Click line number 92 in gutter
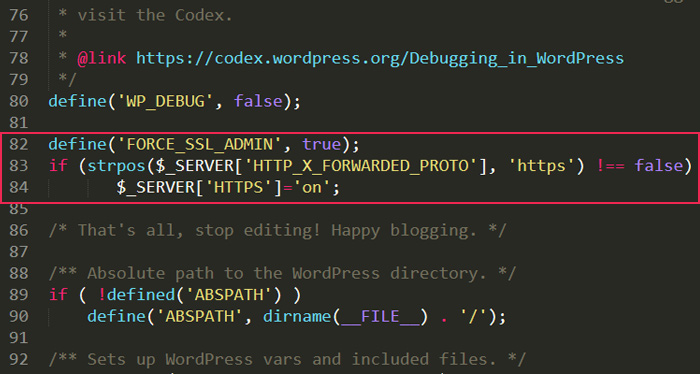The height and width of the screenshot is (374, 700). [x=19, y=359]
